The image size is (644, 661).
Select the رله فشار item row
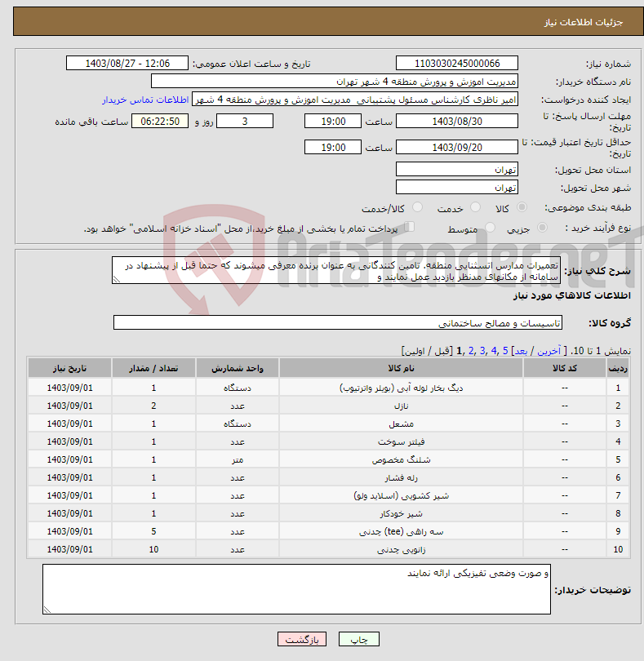[328, 477]
